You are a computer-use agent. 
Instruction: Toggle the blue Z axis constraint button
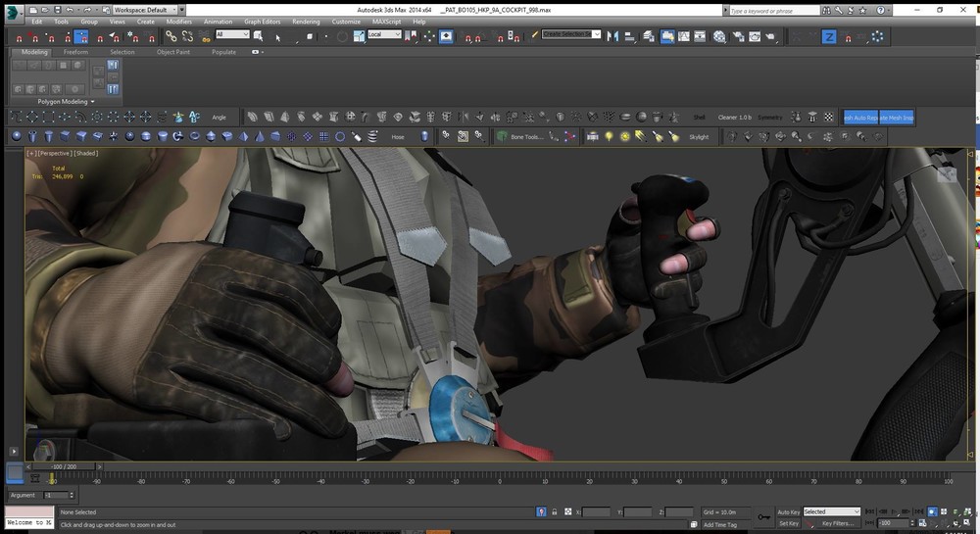tap(828, 36)
